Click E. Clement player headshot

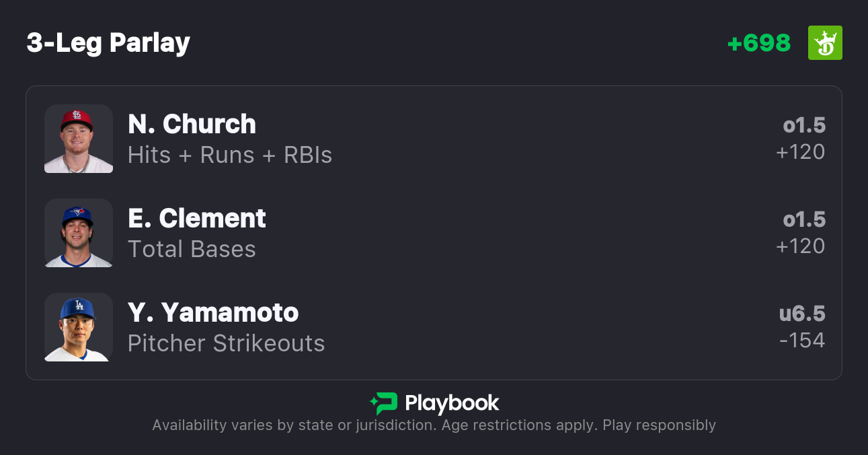click(79, 233)
